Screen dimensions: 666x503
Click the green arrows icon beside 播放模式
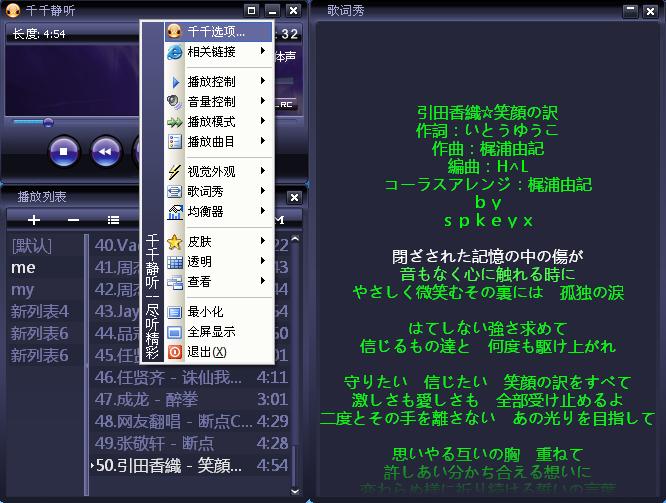tap(175, 122)
